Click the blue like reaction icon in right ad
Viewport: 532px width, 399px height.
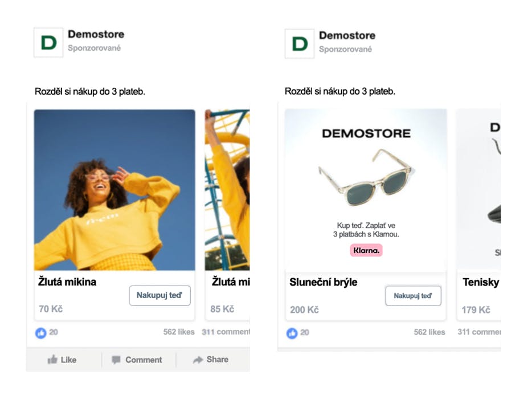[292, 333]
